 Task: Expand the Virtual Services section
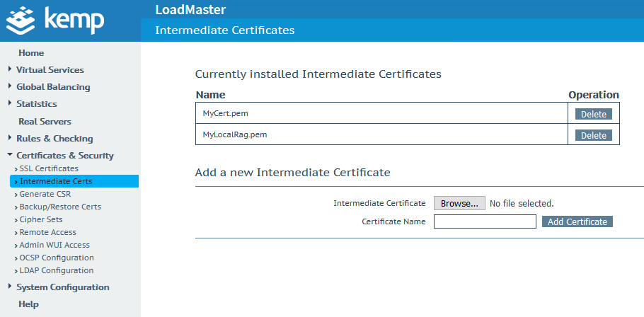[x=50, y=70]
